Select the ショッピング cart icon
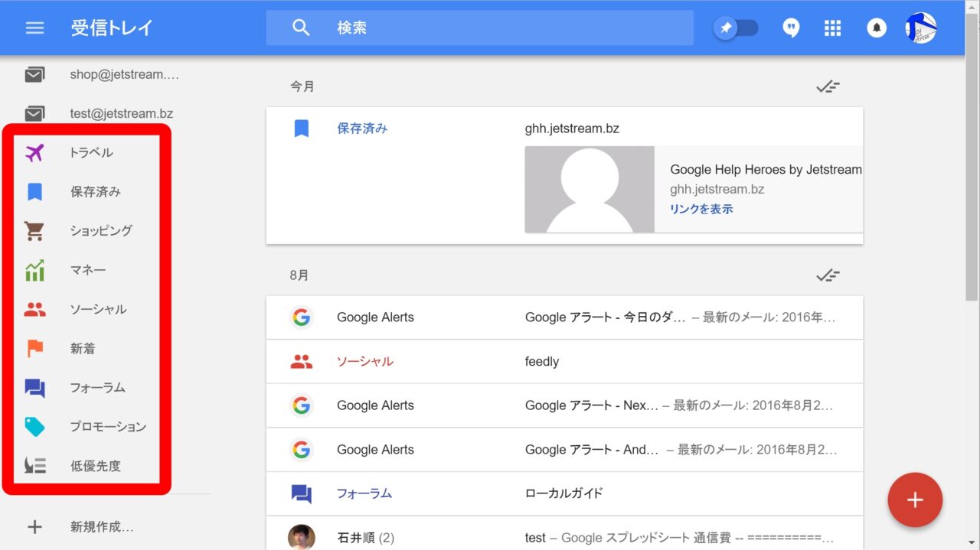Image resolution: width=980 pixels, height=550 pixels. pyautogui.click(x=34, y=231)
